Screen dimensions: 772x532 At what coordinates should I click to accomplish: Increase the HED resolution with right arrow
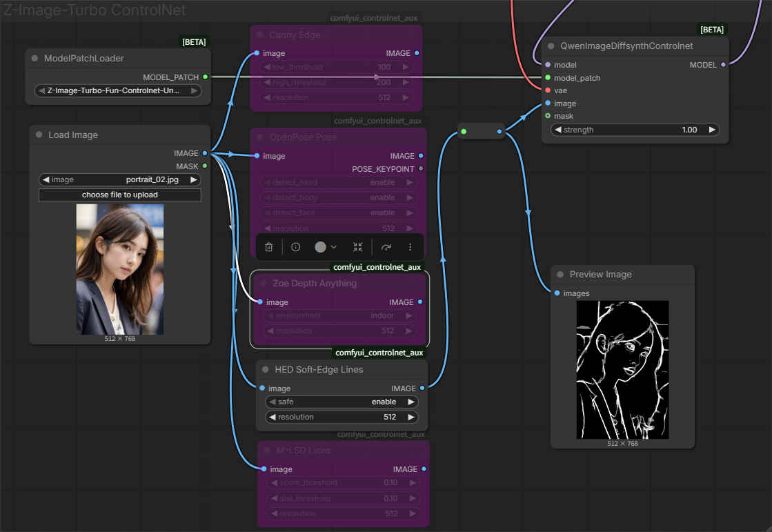pos(411,417)
